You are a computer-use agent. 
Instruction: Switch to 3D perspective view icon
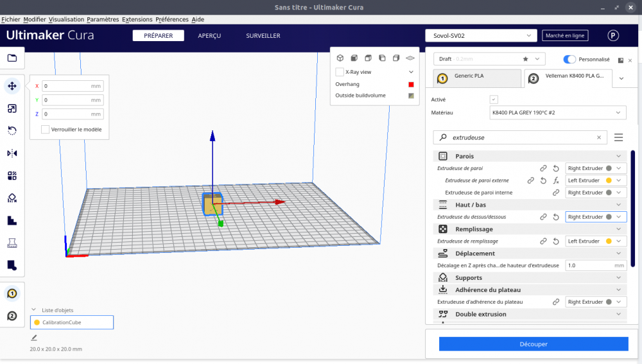(340, 58)
